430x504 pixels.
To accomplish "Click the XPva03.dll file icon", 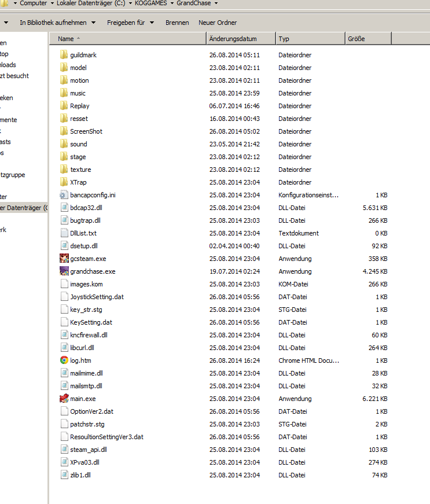I will (x=64, y=462).
